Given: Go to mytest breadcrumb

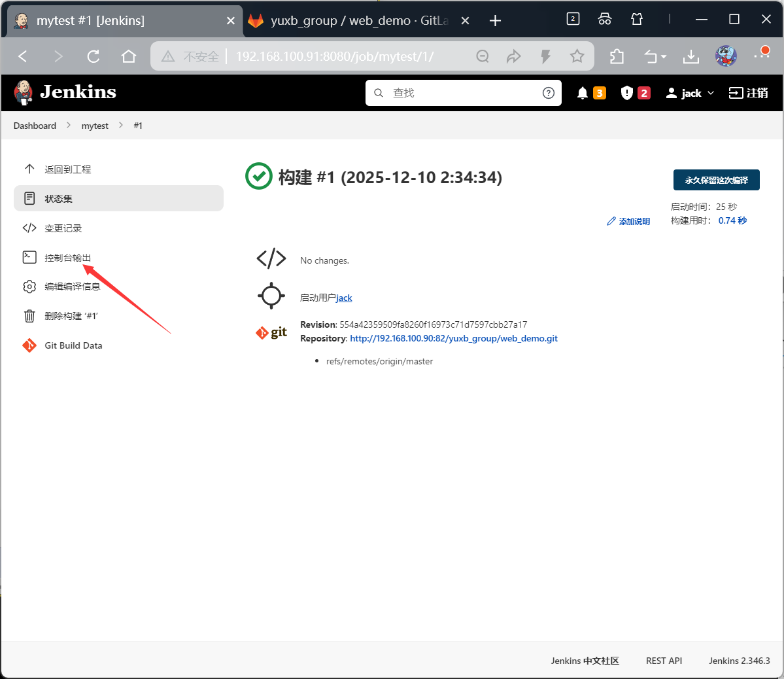Looking at the screenshot, I should tap(95, 126).
